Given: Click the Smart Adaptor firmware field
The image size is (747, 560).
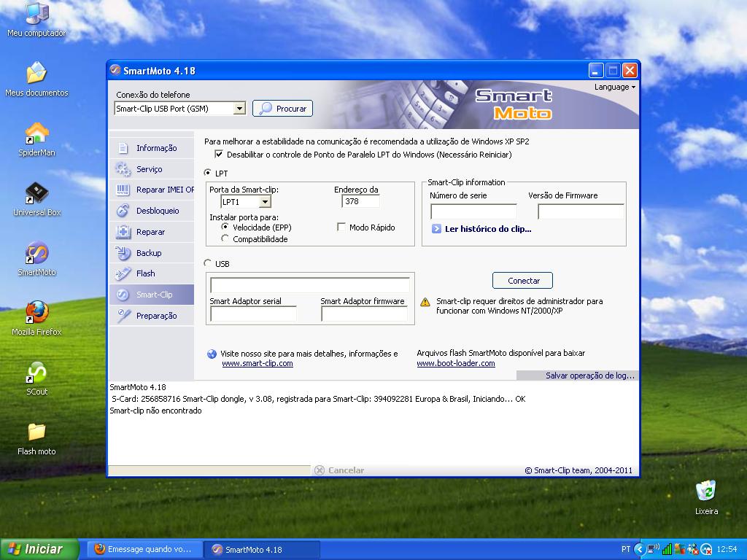Looking at the screenshot, I should (365, 314).
